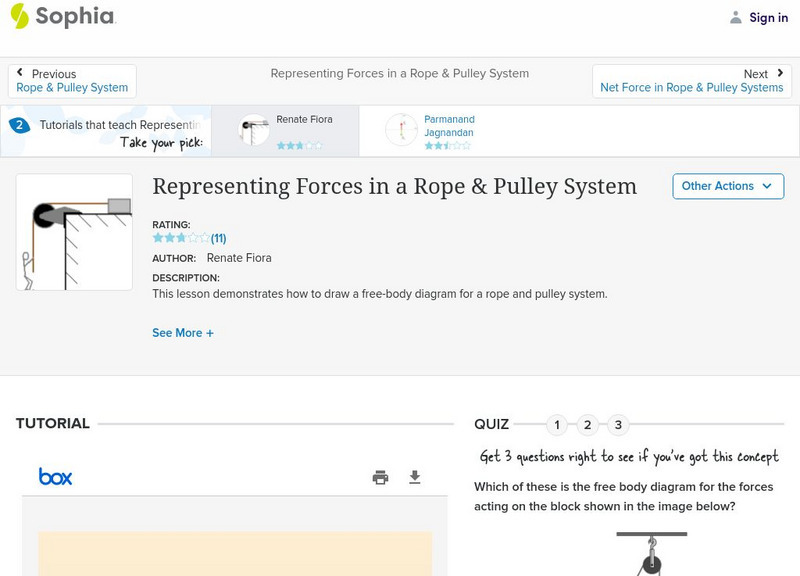Click the rope and pulley lesson thumbnail

coord(74,232)
